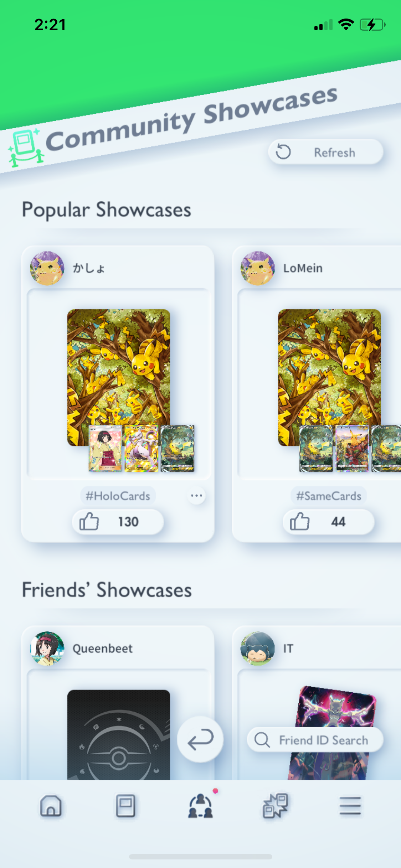401x868 pixels.
Task: Click the Refresh button
Action: click(326, 152)
